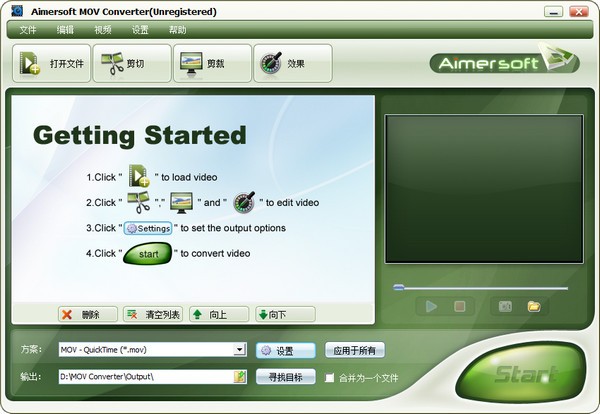Click the 设置 button beside profile dropdown
Image resolution: width=600 pixels, height=414 pixels.
(285, 350)
